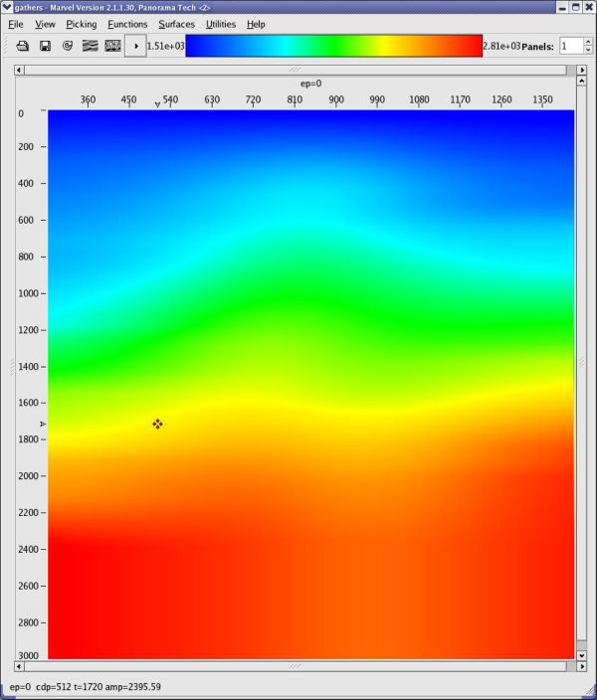
Task: Click the 360 tick label on horizontal axis
Action: coord(88,99)
